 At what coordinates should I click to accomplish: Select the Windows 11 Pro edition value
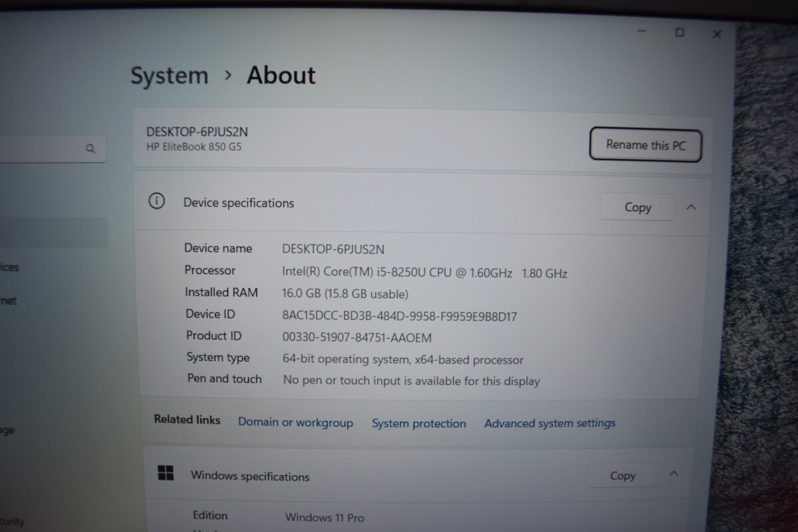tap(325, 517)
